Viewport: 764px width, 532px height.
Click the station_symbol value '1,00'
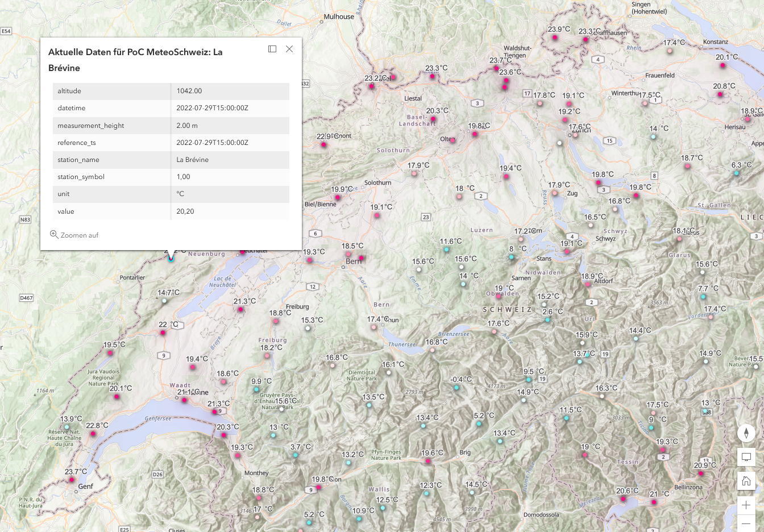(183, 177)
